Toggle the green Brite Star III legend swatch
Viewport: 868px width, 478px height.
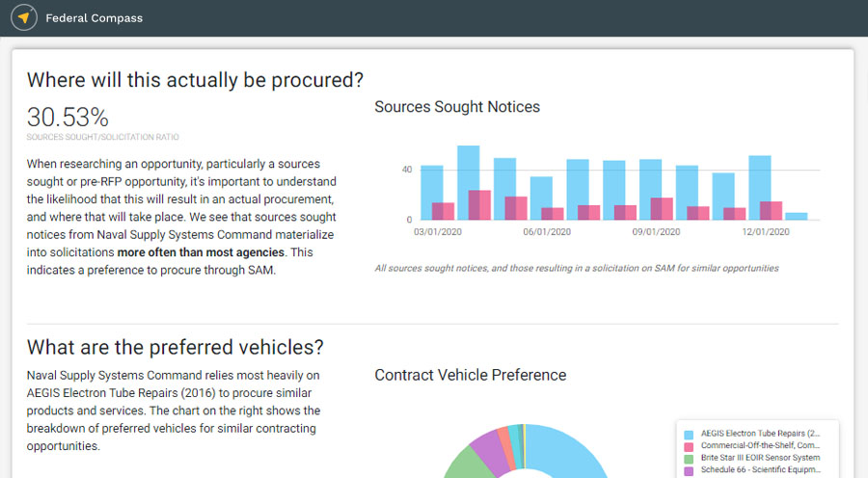point(689,459)
